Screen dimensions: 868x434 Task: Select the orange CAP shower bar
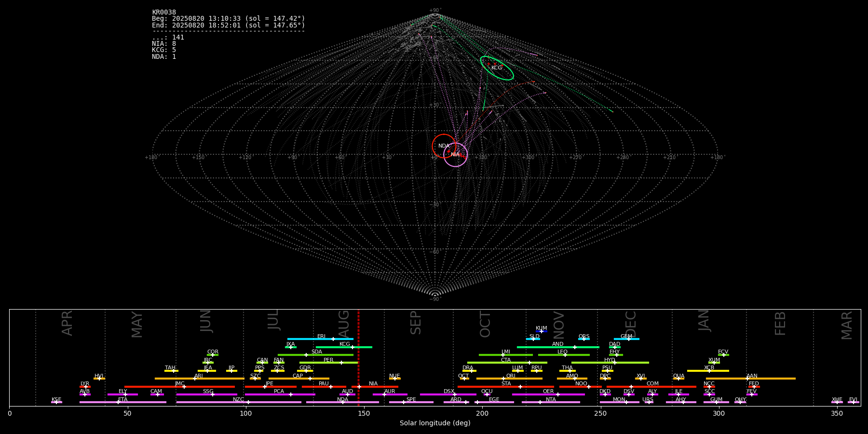tap(299, 379)
